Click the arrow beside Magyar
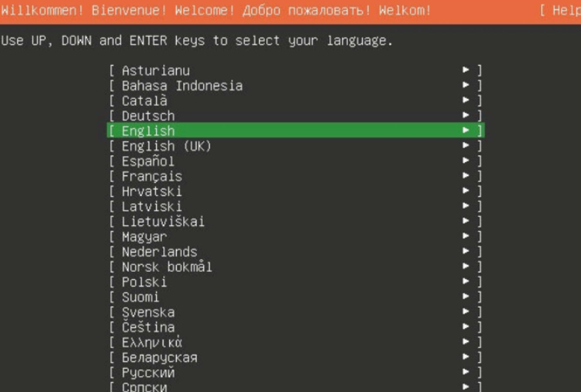Viewport: 581px width, 392px height. coord(466,236)
